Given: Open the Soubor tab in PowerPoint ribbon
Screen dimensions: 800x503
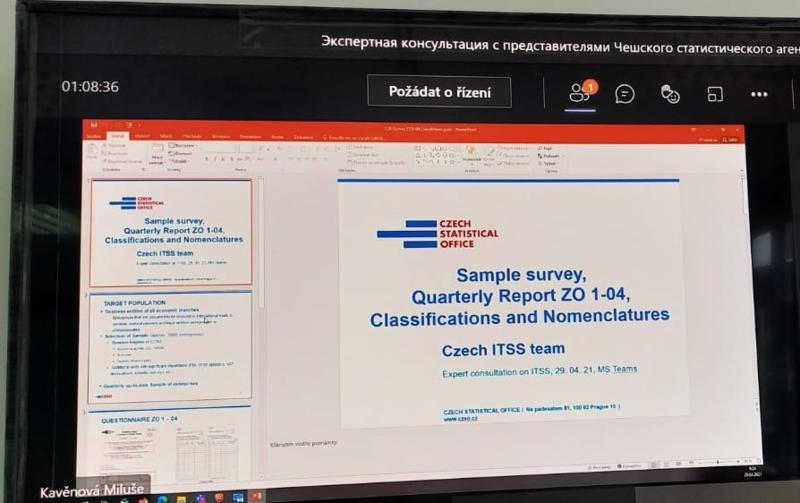Looking at the screenshot, I should click(x=93, y=137).
